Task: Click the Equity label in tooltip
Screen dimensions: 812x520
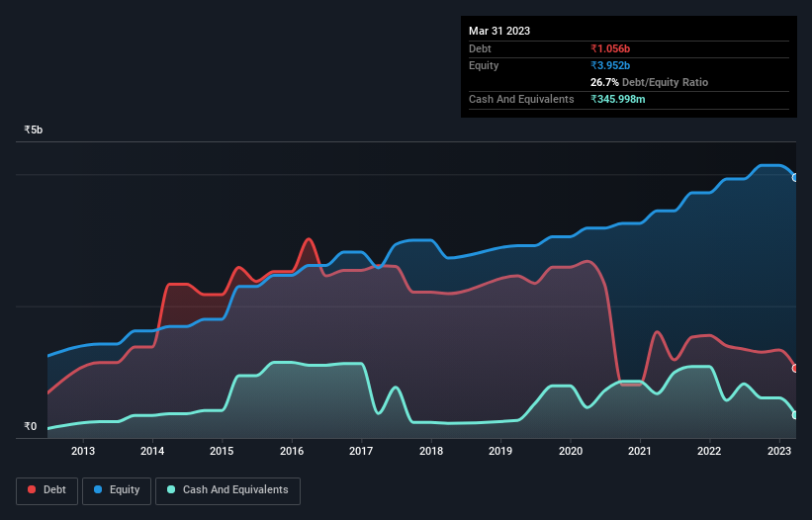Action: (484, 65)
